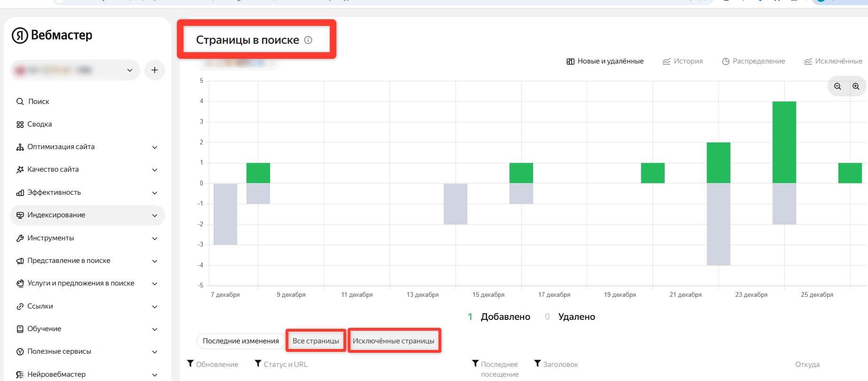The height and width of the screenshot is (381, 868).
Task: Expand Эффективность section
Action: coord(154,193)
